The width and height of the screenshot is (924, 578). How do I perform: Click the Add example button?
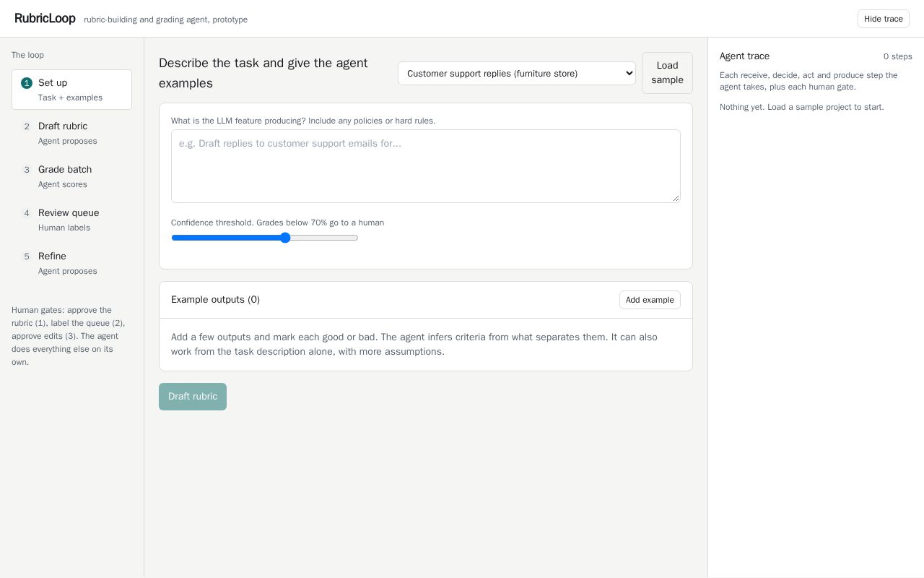tap(650, 300)
